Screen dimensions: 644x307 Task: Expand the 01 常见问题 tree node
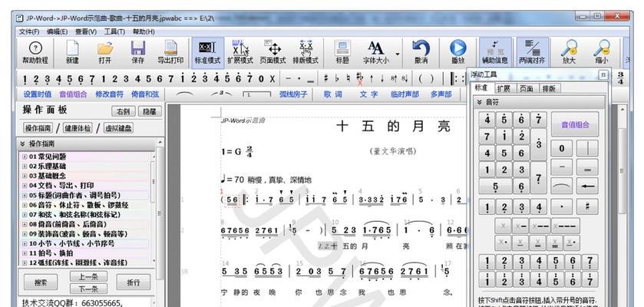(x=25, y=157)
